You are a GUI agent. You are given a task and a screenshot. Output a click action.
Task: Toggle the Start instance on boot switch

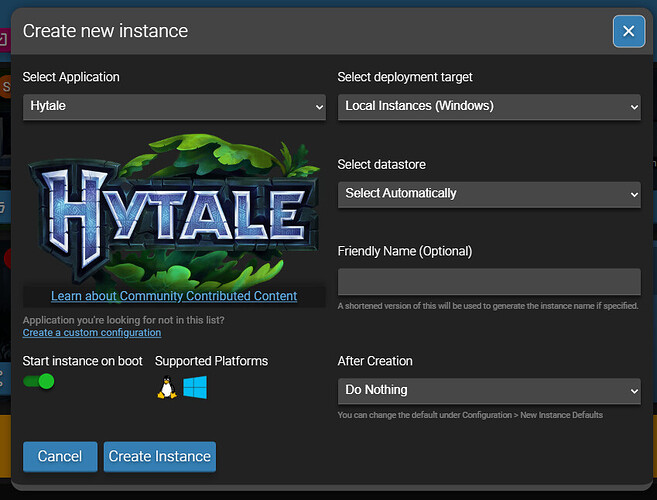coord(39,381)
